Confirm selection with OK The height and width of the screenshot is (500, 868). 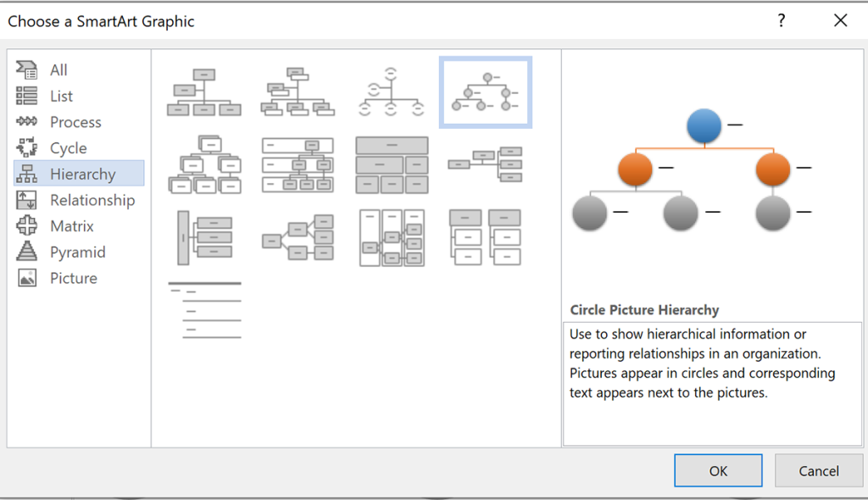click(717, 470)
